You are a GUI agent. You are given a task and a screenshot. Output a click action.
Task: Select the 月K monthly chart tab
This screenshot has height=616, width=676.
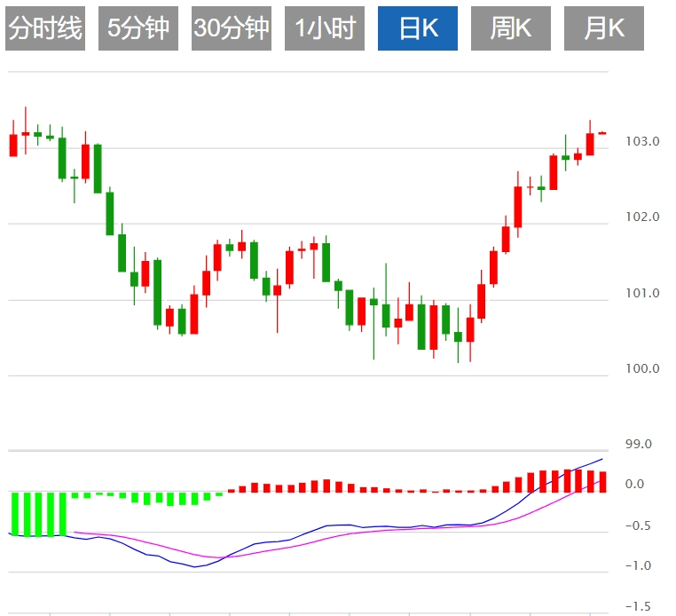603,29
